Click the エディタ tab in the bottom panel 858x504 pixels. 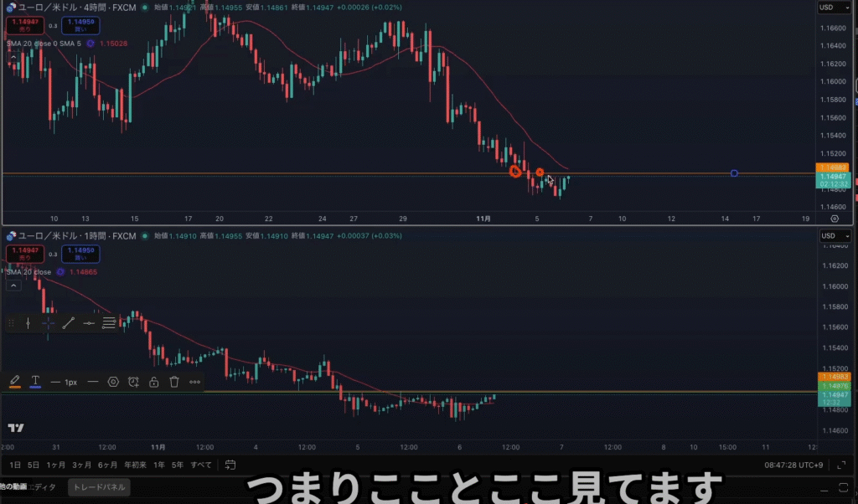click(42, 487)
